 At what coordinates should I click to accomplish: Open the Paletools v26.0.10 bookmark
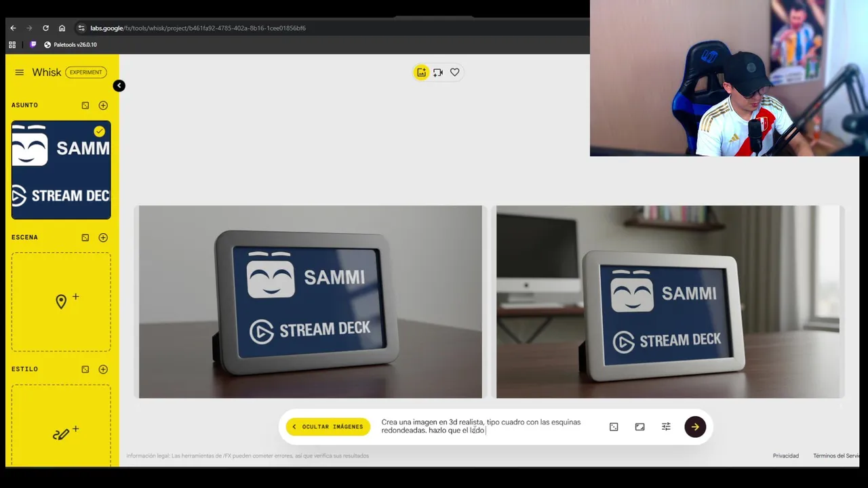point(71,45)
